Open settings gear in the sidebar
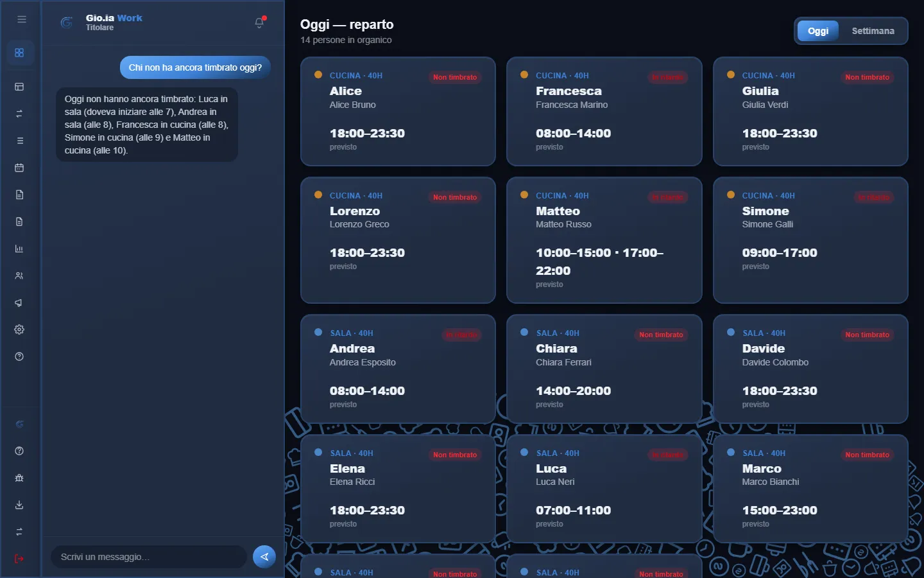The image size is (924, 578). (19, 329)
